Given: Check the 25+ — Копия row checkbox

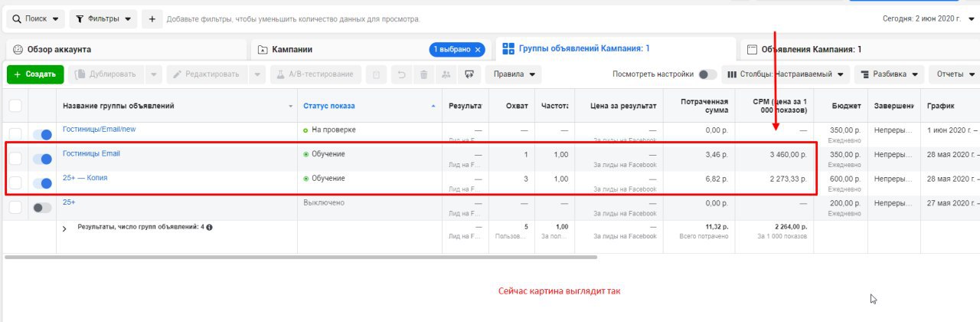Looking at the screenshot, I should click(x=15, y=183).
